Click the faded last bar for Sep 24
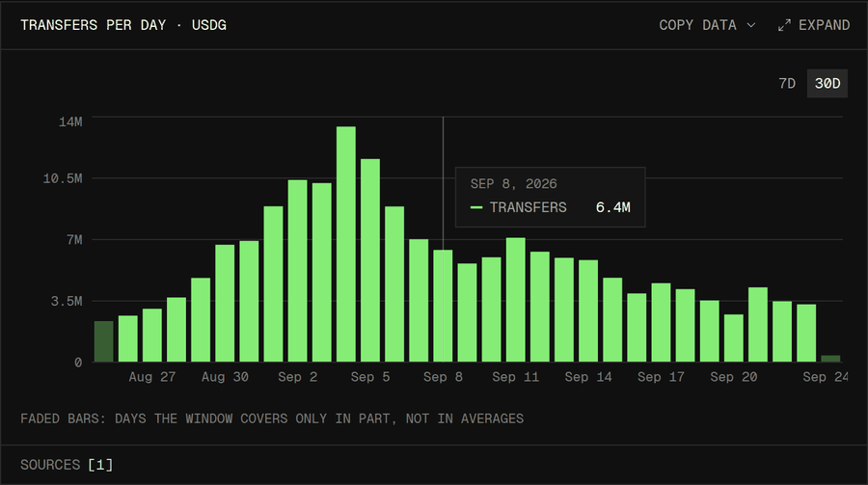Screen dimensions: 868x485 830,359
